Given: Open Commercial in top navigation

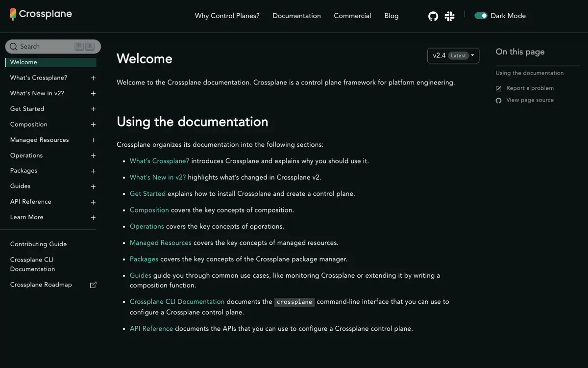Looking at the screenshot, I should (x=352, y=16).
